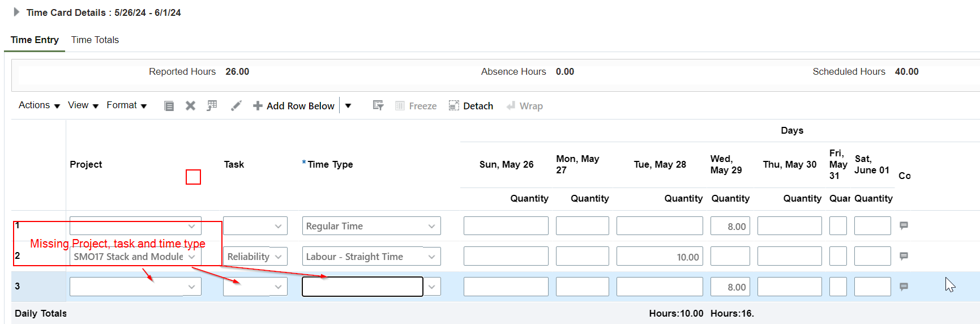Expand the Time Card Details section triangle
This screenshot has height=324, width=980.
pos(16,12)
